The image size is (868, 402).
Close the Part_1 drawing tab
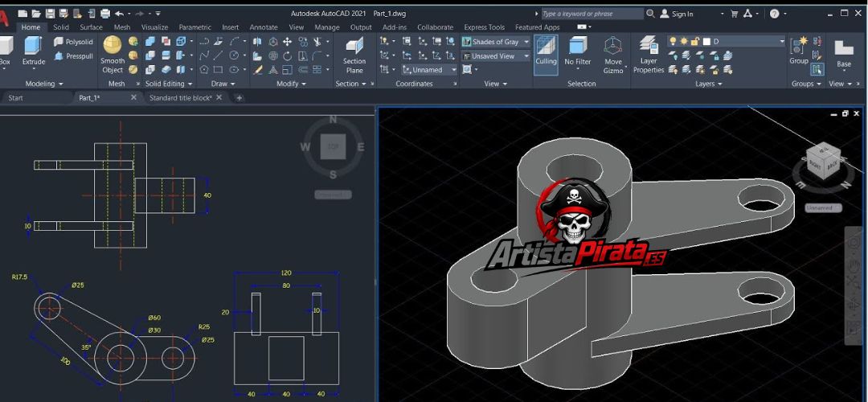click(133, 97)
